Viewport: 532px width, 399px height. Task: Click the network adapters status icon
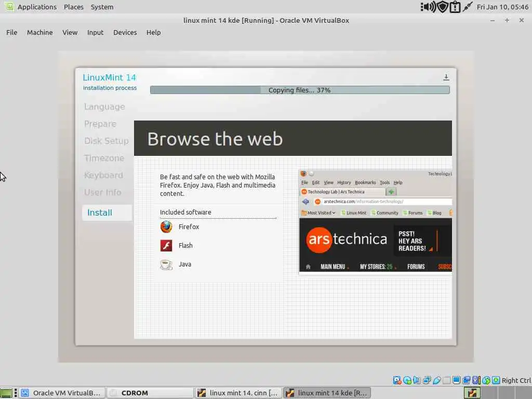coord(427,380)
